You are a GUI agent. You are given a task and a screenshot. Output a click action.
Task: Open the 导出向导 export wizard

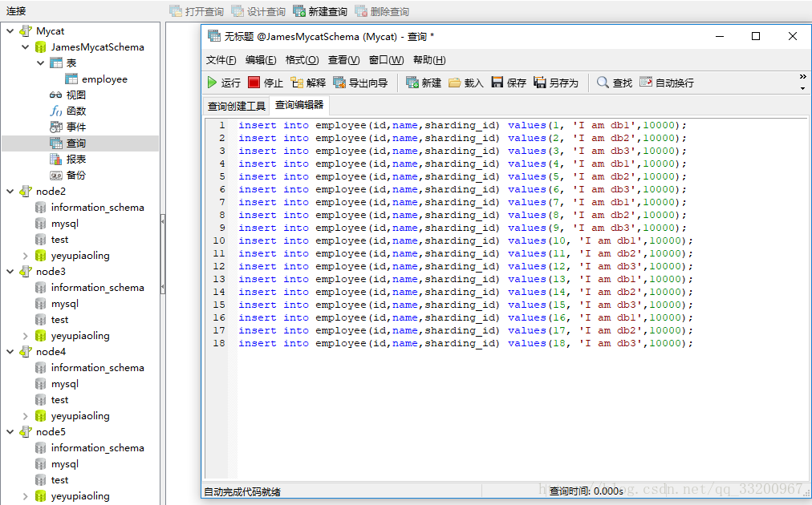click(x=360, y=83)
